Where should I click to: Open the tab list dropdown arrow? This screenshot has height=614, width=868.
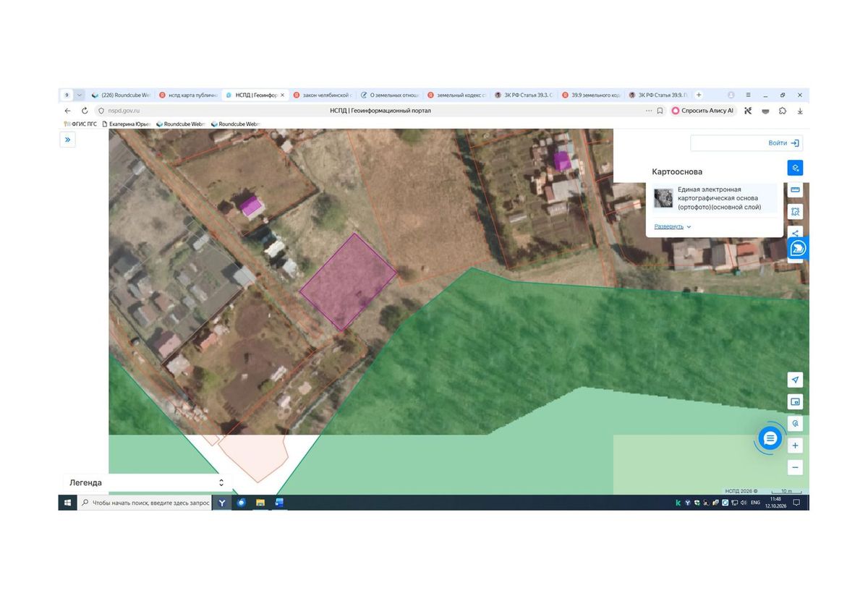(80, 95)
